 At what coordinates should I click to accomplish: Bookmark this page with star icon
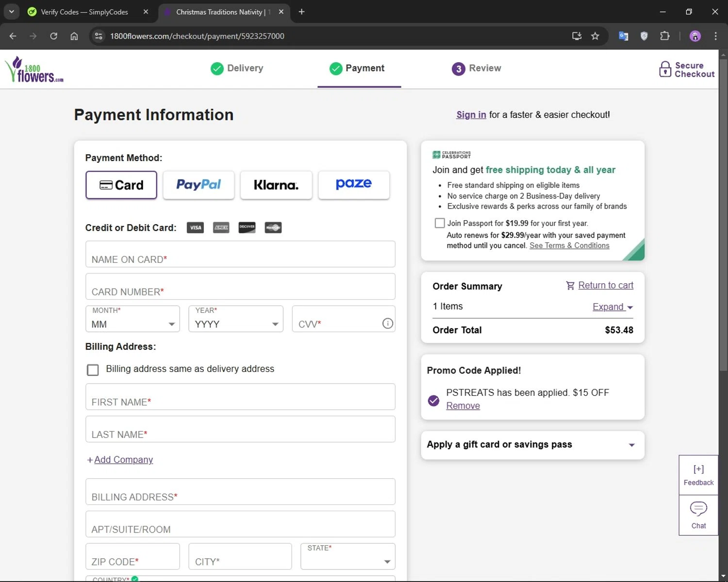pos(595,36)
